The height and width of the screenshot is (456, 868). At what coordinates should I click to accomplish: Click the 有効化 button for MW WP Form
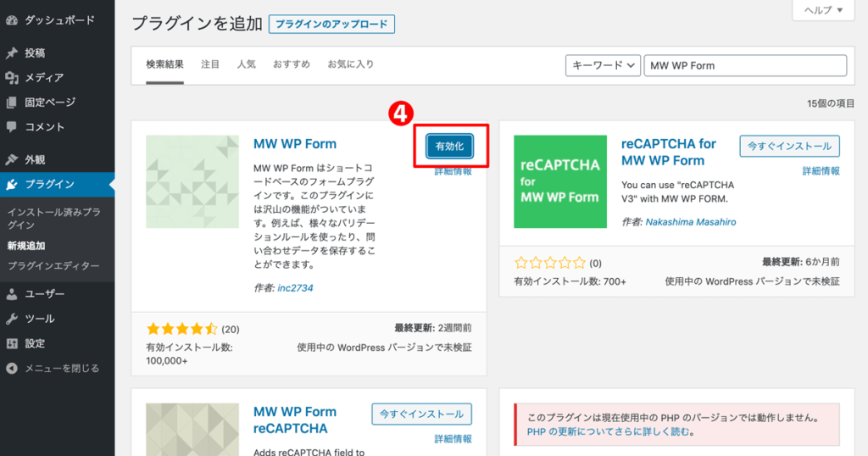click(449, 146)
